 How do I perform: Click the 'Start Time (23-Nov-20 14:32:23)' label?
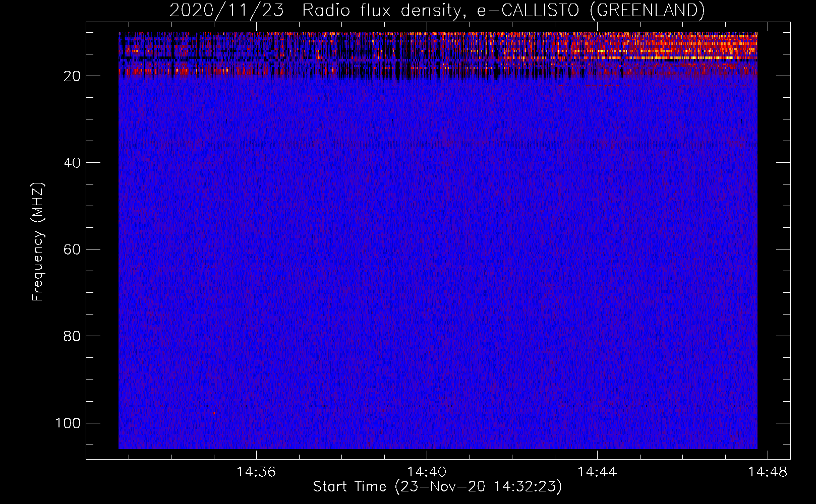click(x=437, y=487)
